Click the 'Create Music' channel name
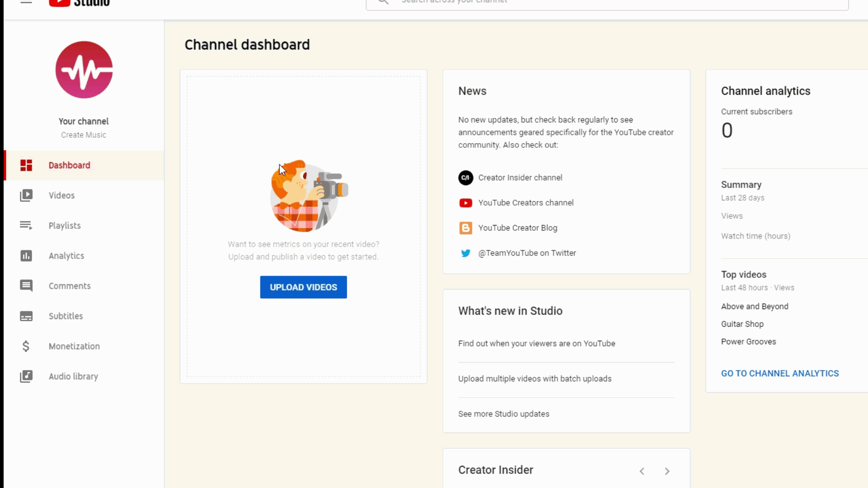Screen dimensions: 868x488 [x=84, y=135]
